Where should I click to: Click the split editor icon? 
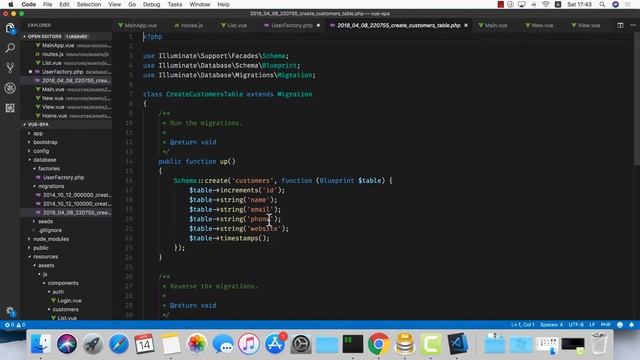click(x=620, y=25)
